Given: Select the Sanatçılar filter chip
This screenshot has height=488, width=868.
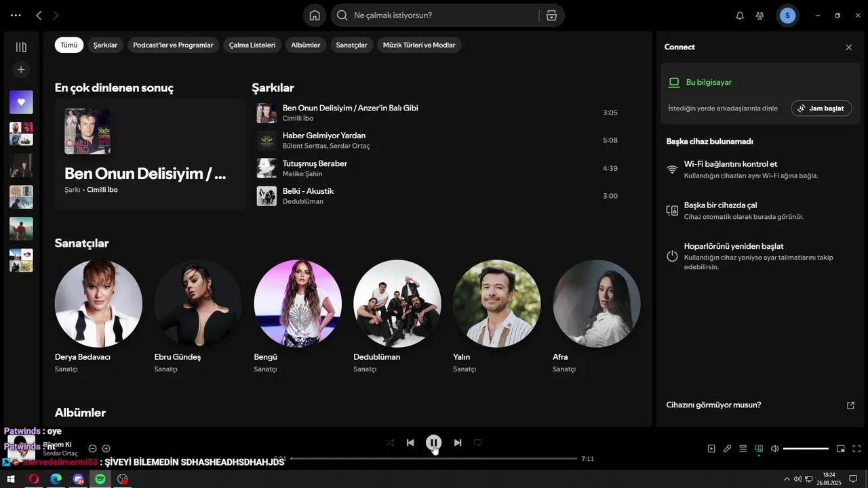Looking at the screenshot, I should [351, 45].
